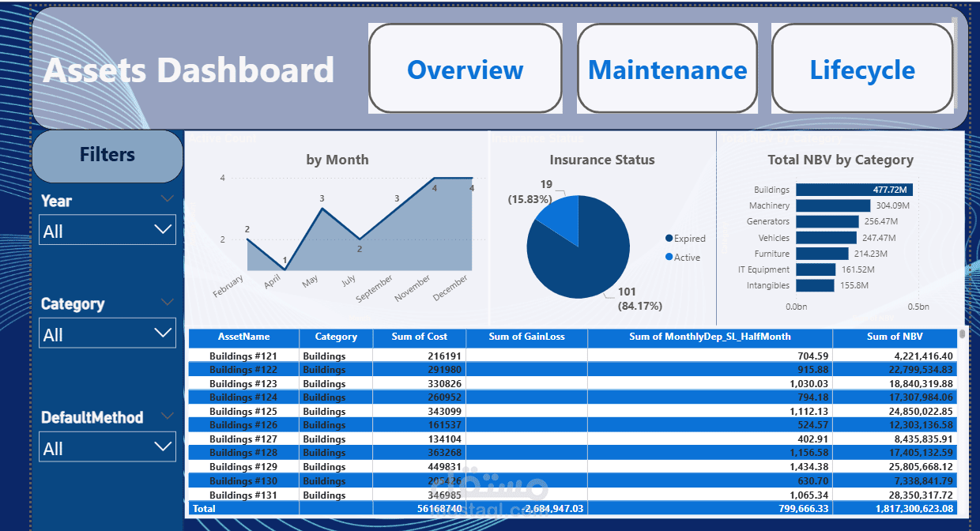The image size is (980, 531).
Task: Click the Total row label
Action: [x=204, y=509]
